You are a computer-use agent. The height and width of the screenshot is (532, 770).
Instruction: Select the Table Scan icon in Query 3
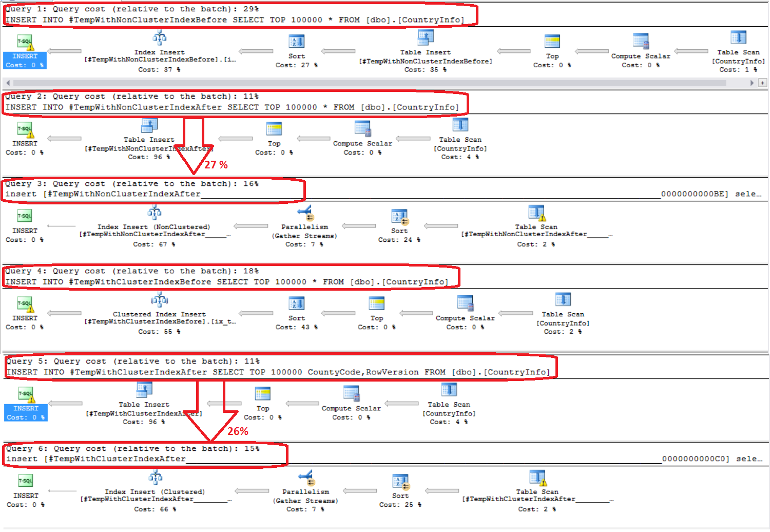click(536, 213)
